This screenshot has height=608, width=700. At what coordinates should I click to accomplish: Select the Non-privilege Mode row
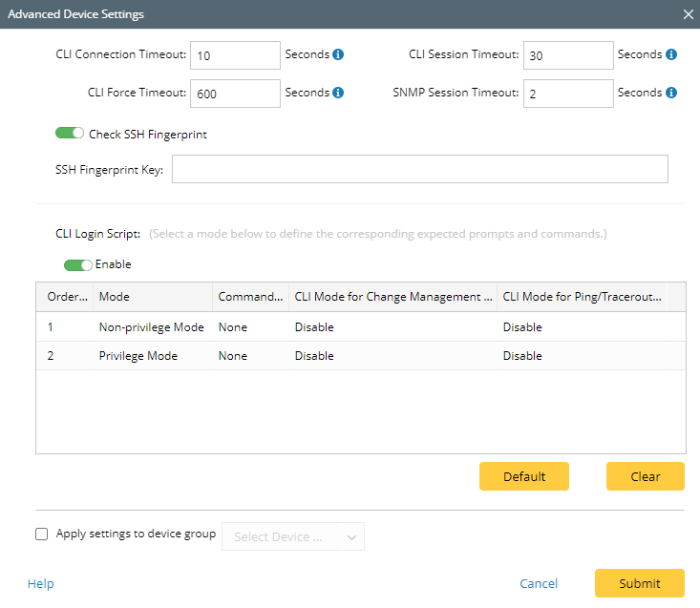[x=151, y=327]
